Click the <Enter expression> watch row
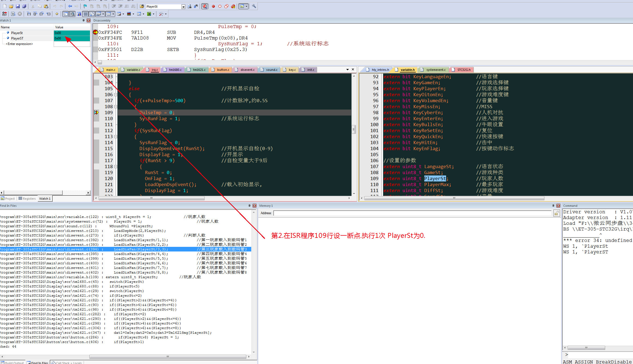Screen dimensions: 633x364 click(45, 44)
